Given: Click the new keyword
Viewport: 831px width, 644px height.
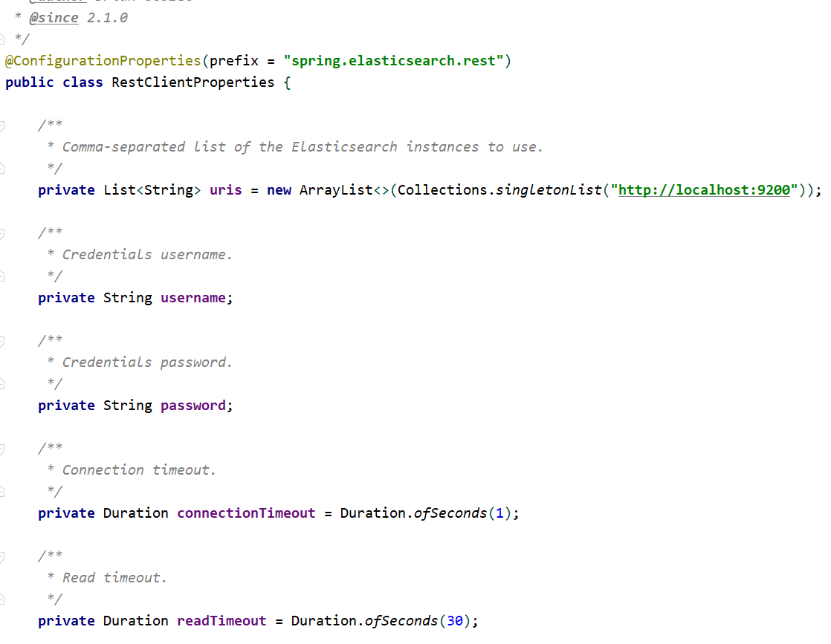Looking at the screenshot, I should click(279, 190).
